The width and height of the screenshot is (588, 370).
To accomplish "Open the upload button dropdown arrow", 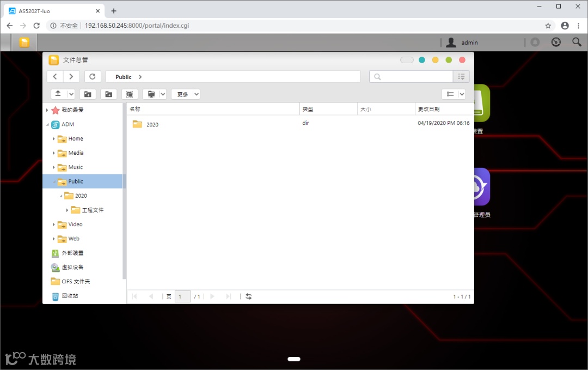I will [71, 94].
